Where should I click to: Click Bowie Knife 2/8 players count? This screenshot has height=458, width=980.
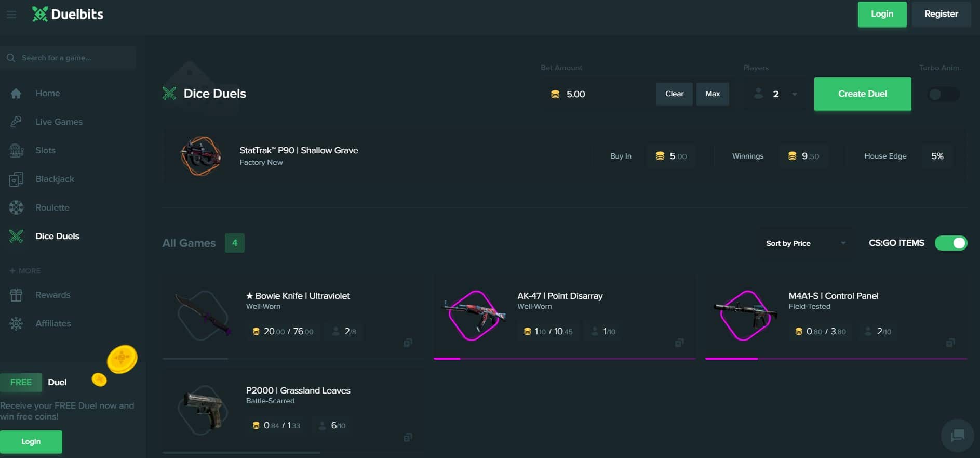344,331
